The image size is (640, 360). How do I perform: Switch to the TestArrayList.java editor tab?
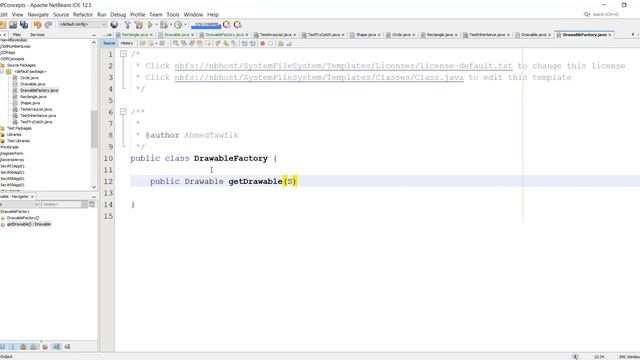(x=276, y=35)
